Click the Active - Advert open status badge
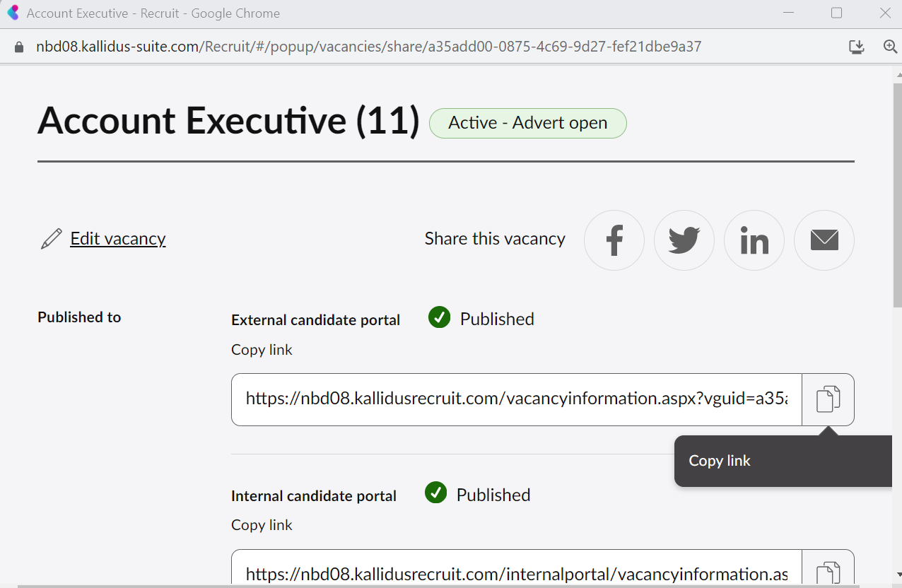This screenshot has height=588, width=902. (527, 123)
